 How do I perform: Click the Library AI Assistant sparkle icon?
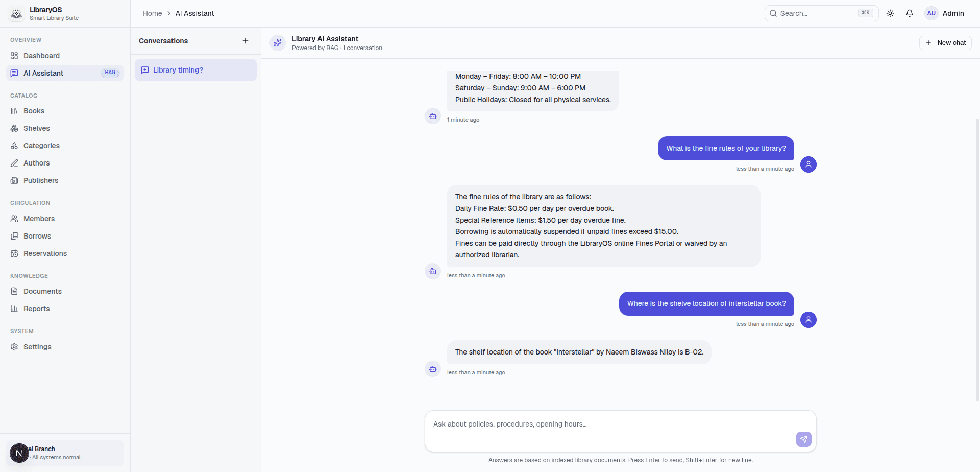pyautogui.click(x=278, y=43)
